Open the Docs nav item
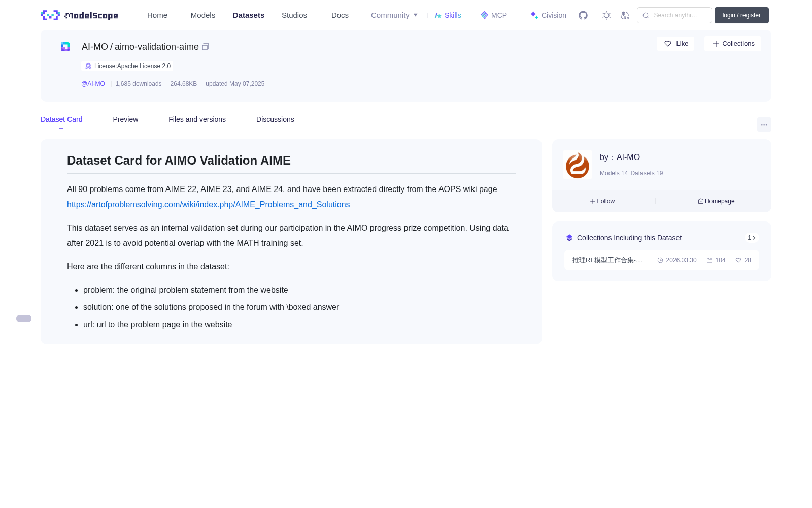This screenshot has width=812, height=508. click(x=340, y=15)
